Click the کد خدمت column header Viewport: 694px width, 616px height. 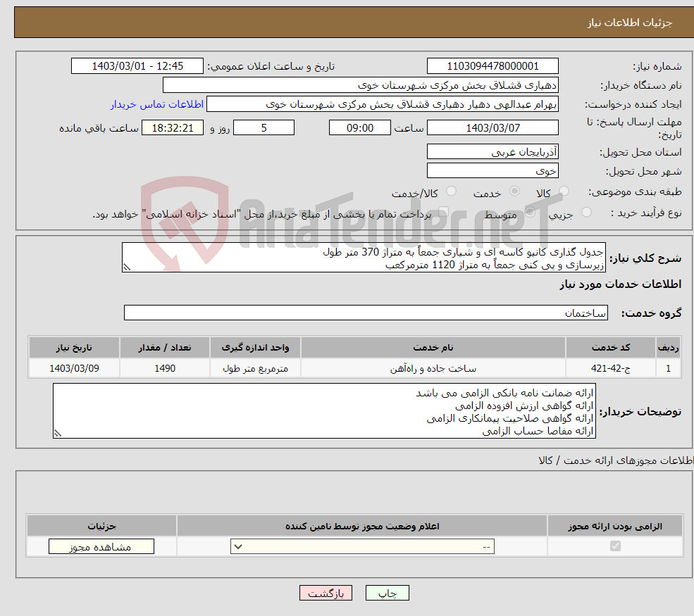[611, 348]
